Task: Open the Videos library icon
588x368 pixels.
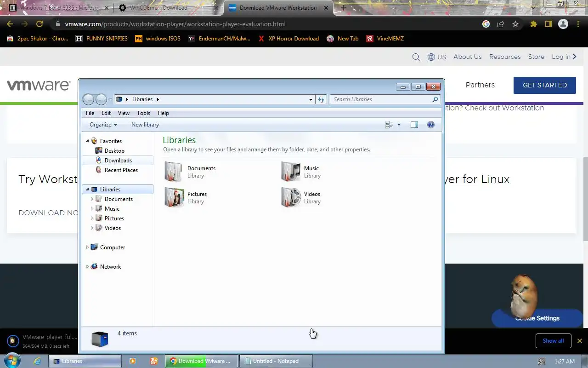Action: coord(291,197)
